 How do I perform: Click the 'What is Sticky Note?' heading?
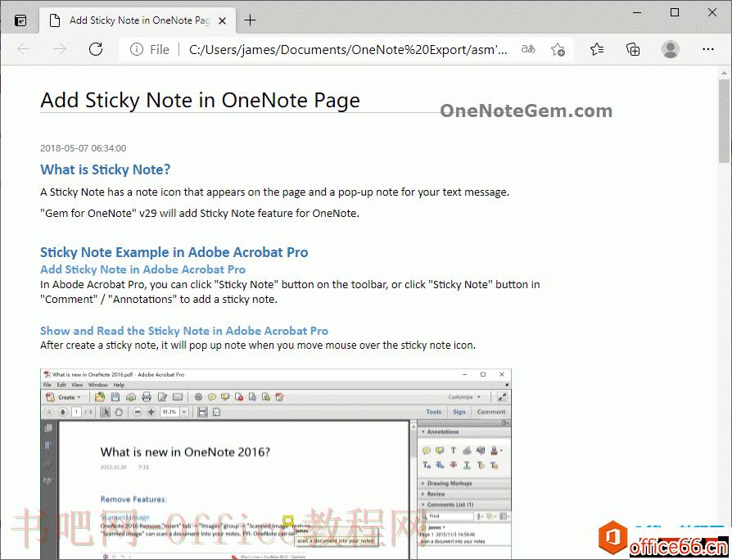(x=105, y=169)
